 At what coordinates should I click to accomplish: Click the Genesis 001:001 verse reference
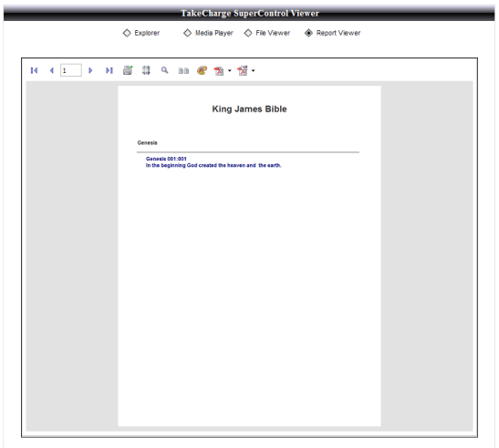pos(166,159)
